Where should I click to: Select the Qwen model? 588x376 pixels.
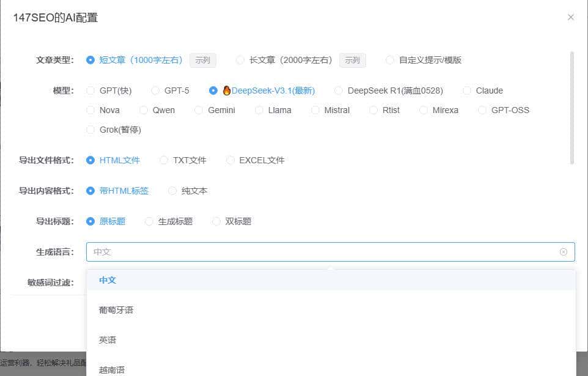(x=145, y=110)
